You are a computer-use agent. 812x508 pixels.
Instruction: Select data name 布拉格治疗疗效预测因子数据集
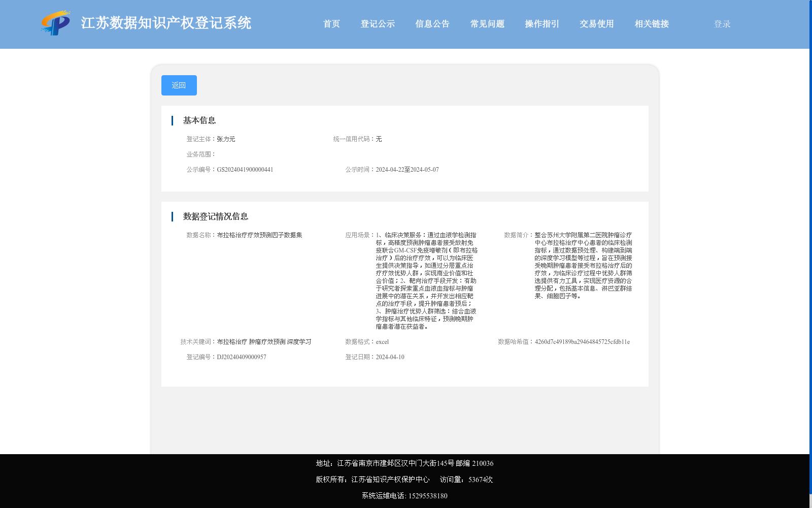[259, 235]
